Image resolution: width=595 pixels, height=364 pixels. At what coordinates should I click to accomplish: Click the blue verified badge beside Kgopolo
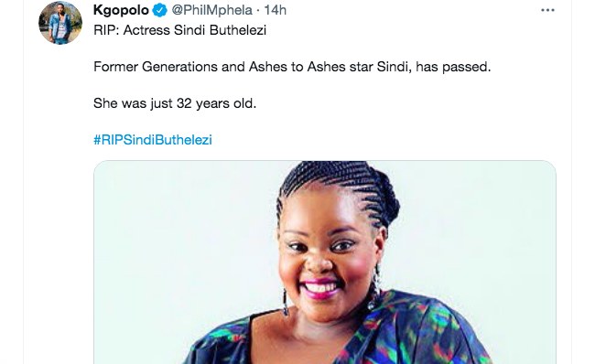click(x=160, y=10)
